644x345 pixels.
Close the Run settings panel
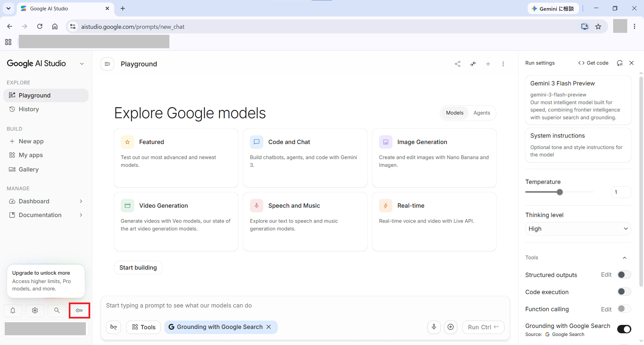click(x=632, y=63)
